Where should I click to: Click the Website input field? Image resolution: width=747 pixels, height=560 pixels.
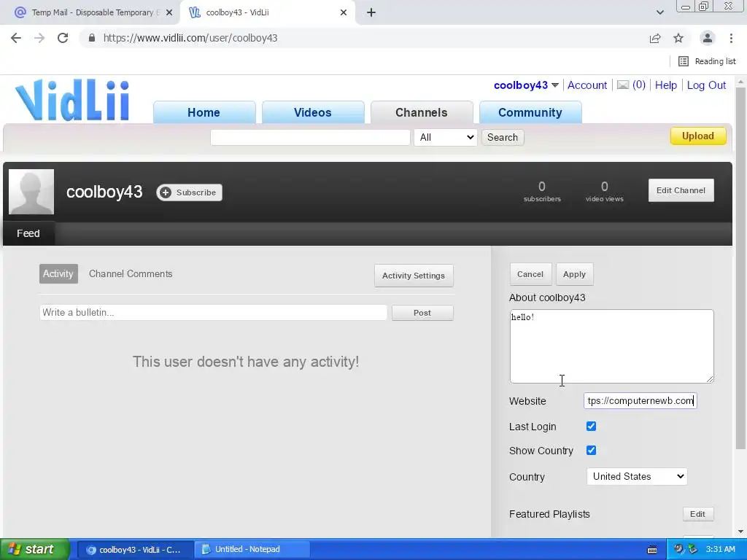click(x=640, y=400)
